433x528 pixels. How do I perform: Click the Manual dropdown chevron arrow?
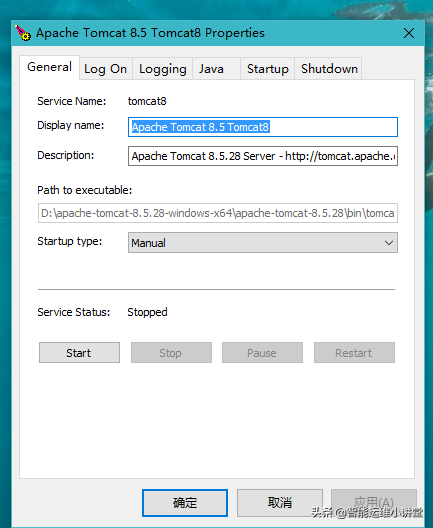[389, 242]
